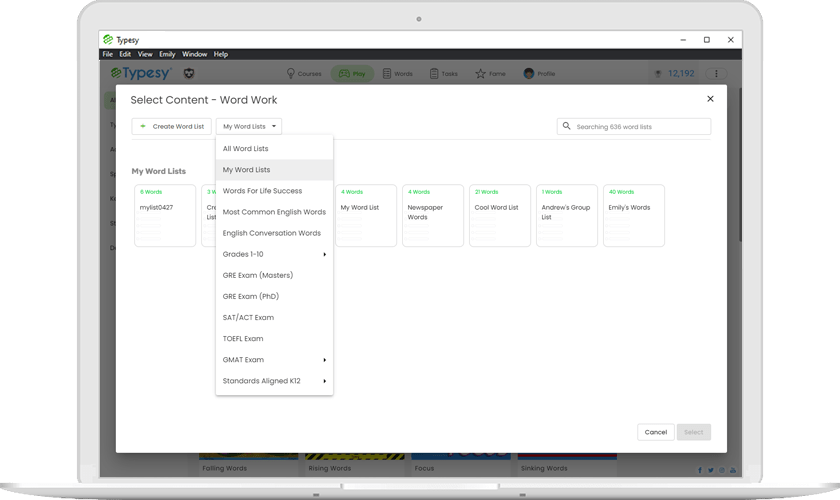Select SAT/ACT Exam
840x500 pixels.
(274, 318)
